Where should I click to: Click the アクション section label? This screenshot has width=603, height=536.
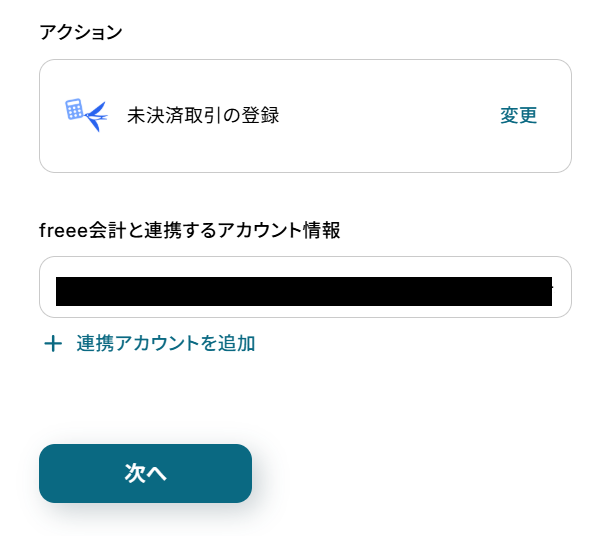[81, 32]
